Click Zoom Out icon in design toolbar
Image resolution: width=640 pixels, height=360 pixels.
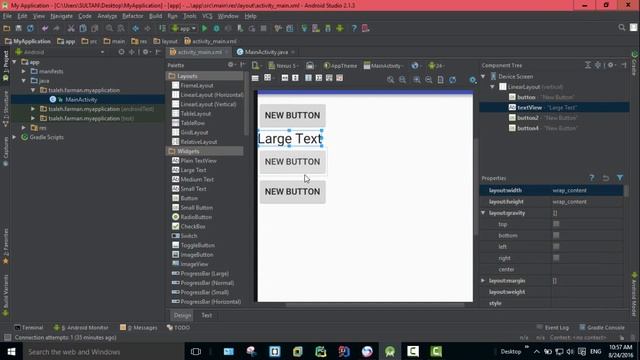click(429, 80)
